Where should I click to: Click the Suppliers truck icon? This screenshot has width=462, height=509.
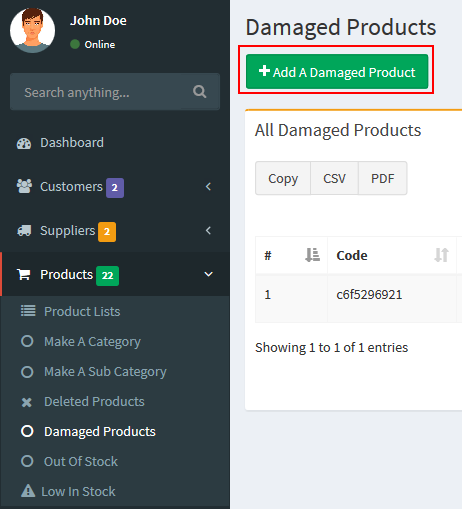pyautogui.click(x=24, y=230)
